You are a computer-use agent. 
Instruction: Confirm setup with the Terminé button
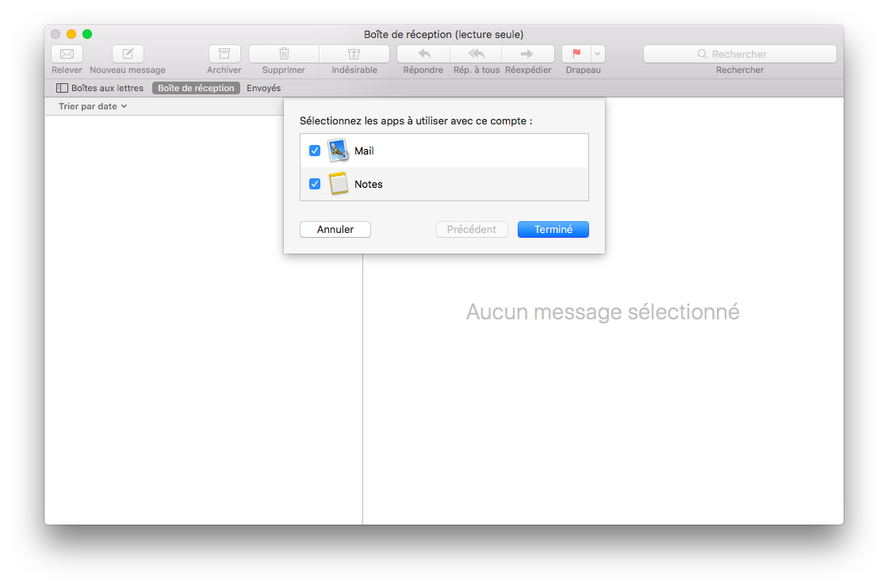pos(553,229)
